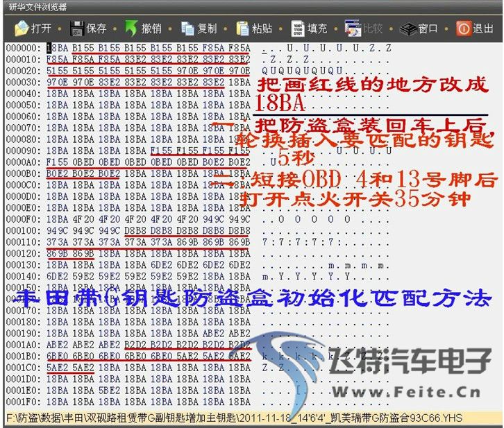Select offset label 000020:
Image resolution: width=504 pixels, height=428 pixels.
[x=24, y=71]
